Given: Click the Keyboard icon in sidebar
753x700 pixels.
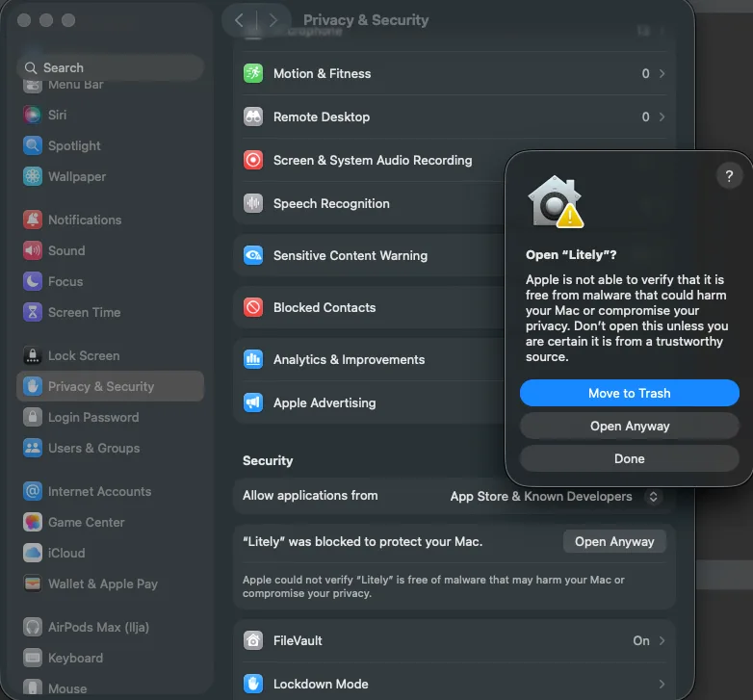Looking at the screenshot, I should 32,658.
